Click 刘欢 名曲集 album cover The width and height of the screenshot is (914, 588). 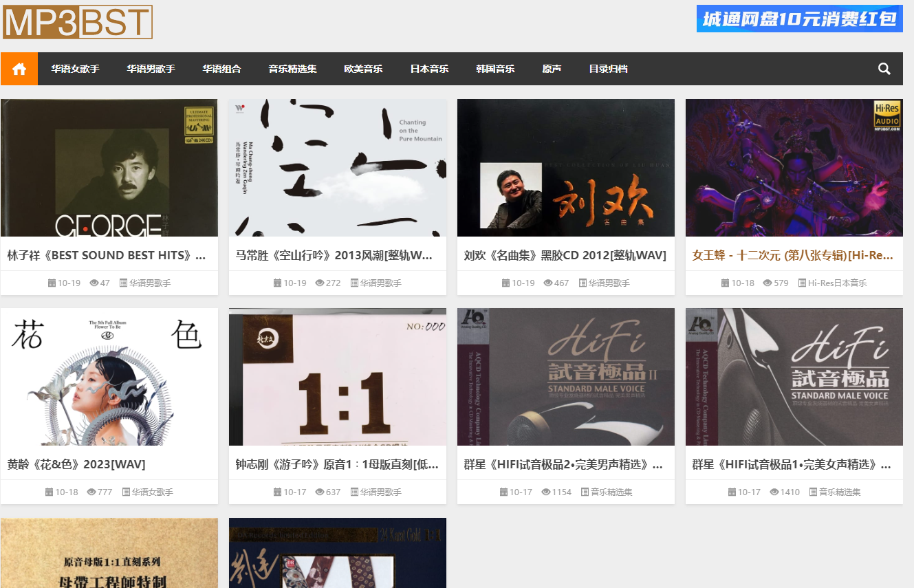(x=566, y=168)
